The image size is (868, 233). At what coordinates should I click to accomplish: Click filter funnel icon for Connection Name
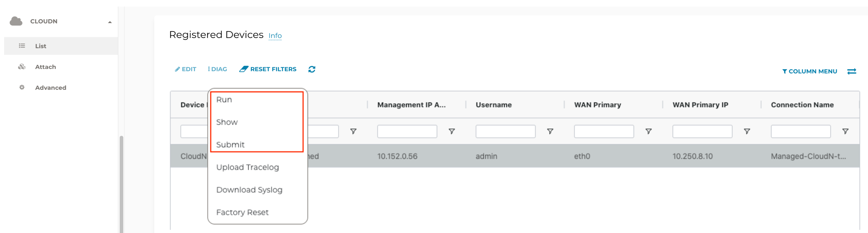tap(845, 131)
